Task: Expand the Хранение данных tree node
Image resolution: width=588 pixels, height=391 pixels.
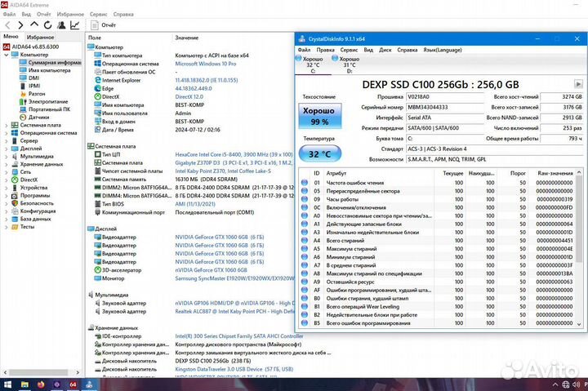Action: pyautogui.click(x=6, y=164)
